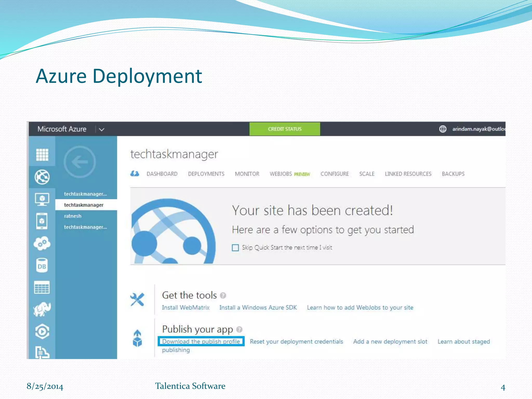Click help icon next to Publish your app
Viewport: 532px width, 399px height.
point(239,329)
